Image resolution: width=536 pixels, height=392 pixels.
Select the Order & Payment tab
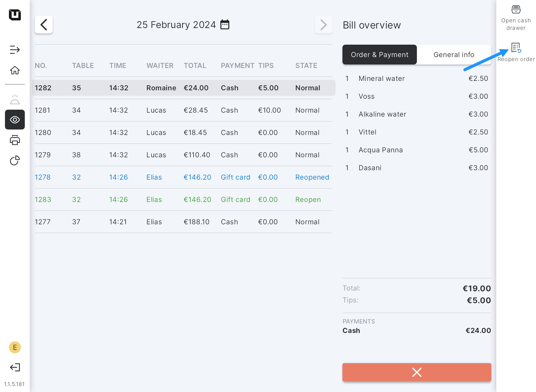tap(379, 55)
